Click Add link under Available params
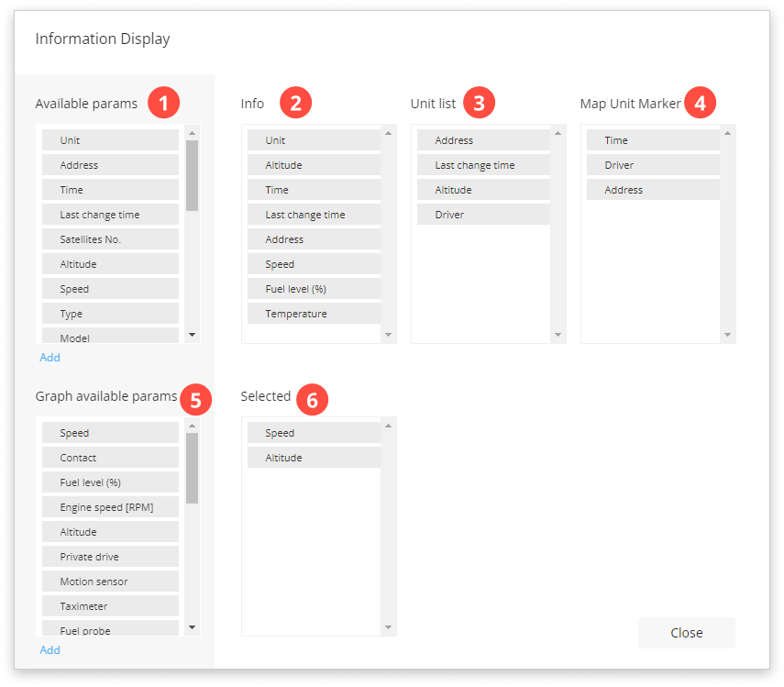The width and height of the screenshot is (784, 687). tap(50, 358)
